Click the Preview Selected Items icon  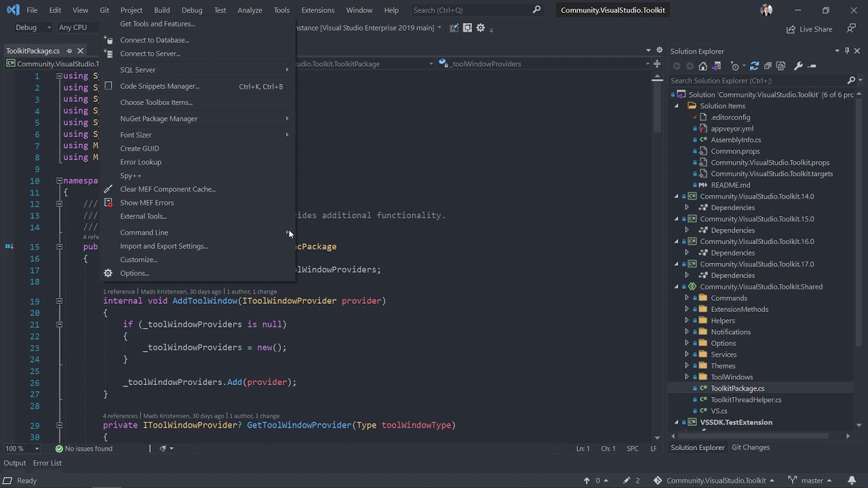pyautogui.click(x=812, y=66)
